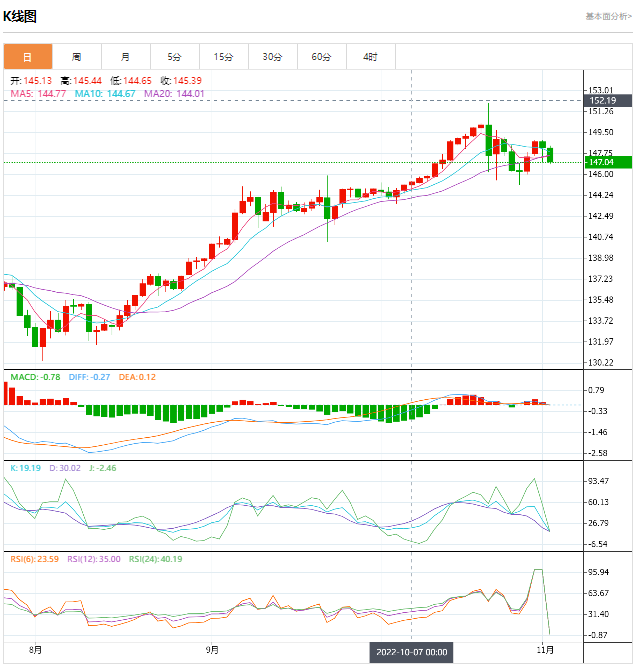Open the 基本面分析 link
The image size is (634, 671).
tap(608, 16)
